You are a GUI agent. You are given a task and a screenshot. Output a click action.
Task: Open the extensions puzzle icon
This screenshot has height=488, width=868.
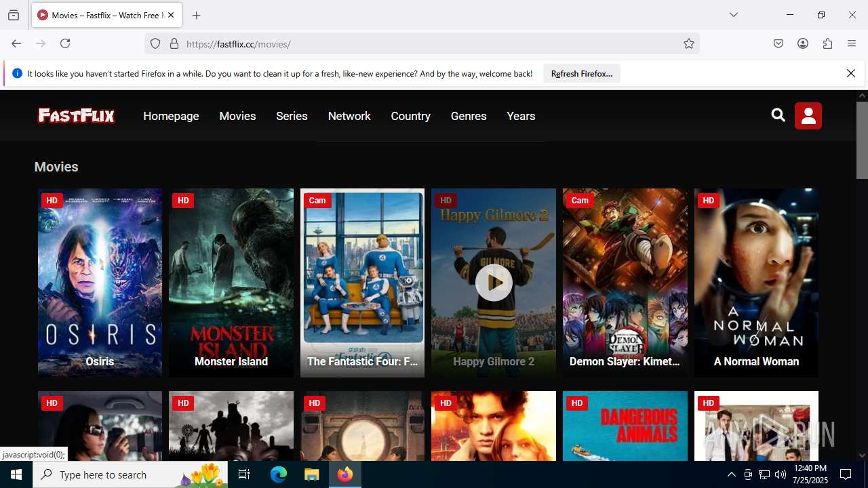pyautogui.click(x=827, y=43)
